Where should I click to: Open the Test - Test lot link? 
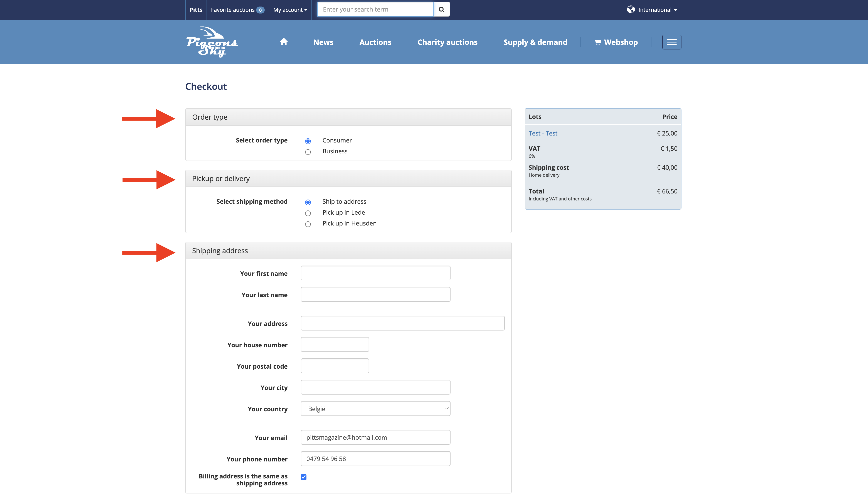click(543, 133)
